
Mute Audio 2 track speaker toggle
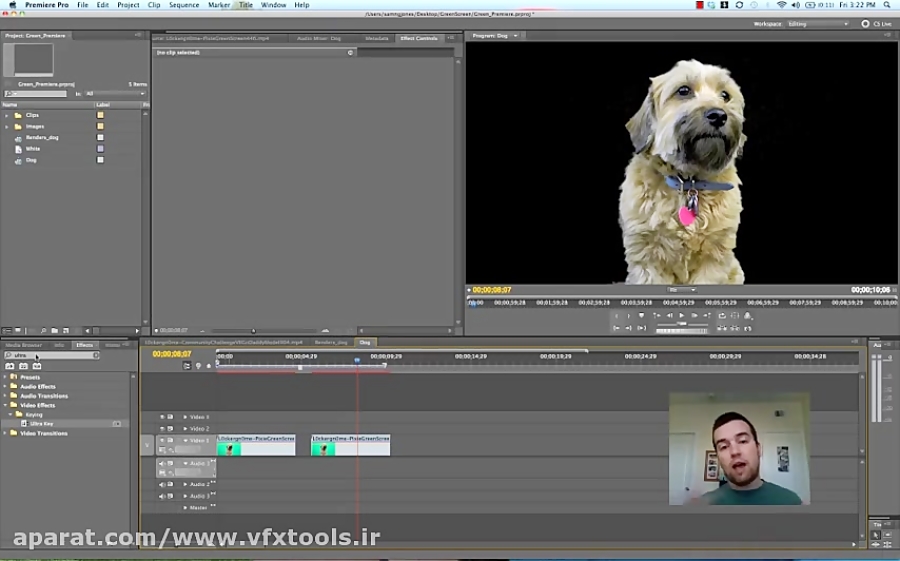tap(162, 485)
